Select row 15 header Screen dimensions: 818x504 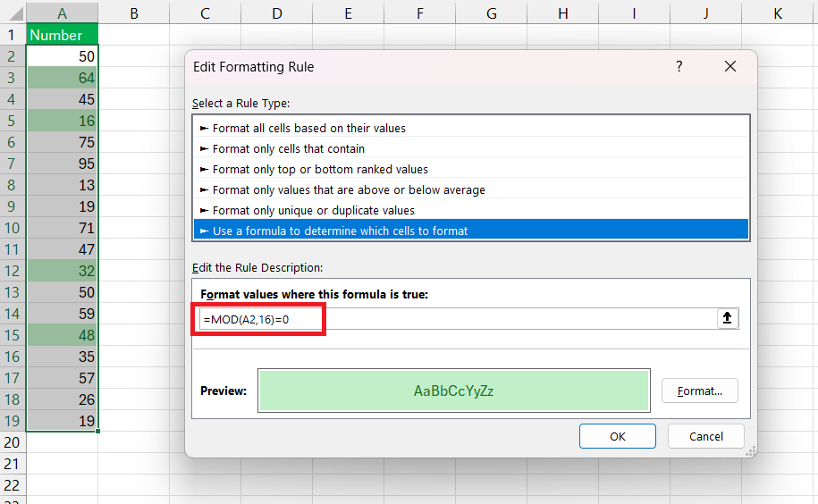tap(13, 334)
